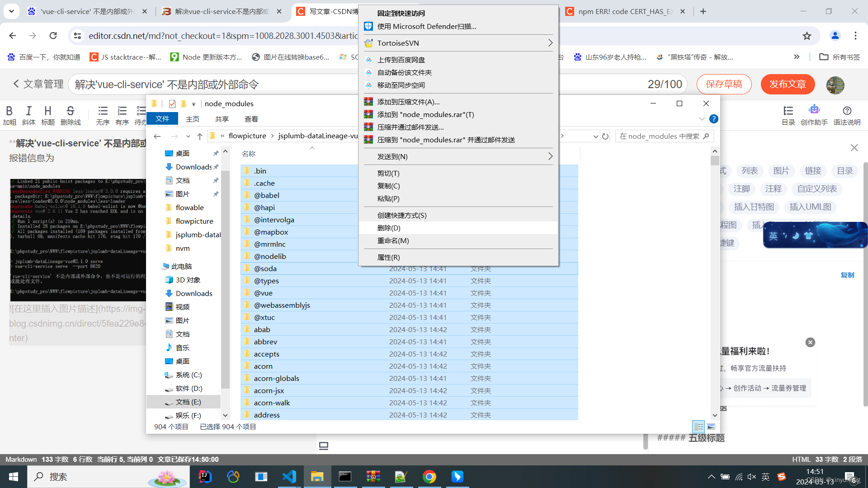
Task: Open the 目录 outline panel icon
Action: tap(788, 112)
